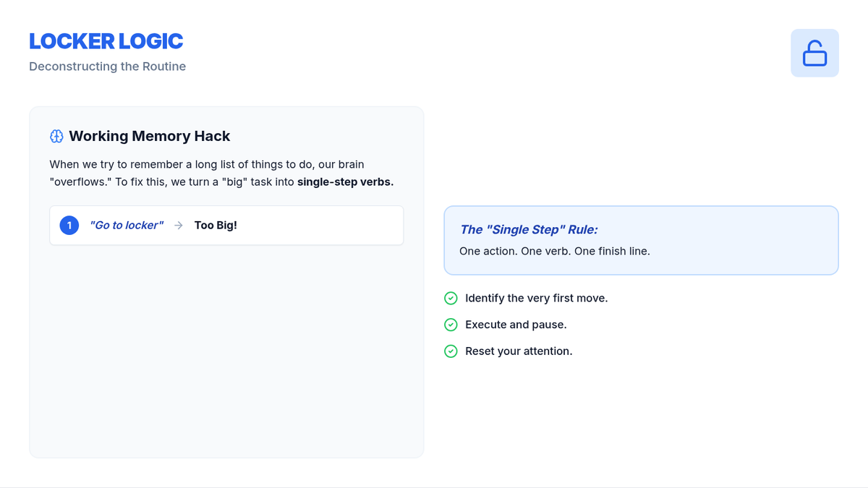This screenshot has width=868, height=488.
Task: Select the "Identify the very first move." text
Action: point(536,298)
